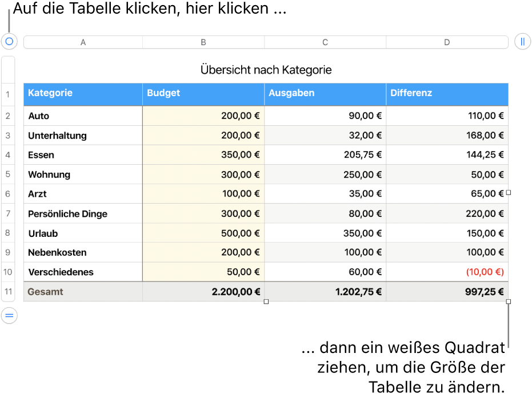532x397 pixels.
Task: Select row 5 header
Action: (x=8, y=174)
